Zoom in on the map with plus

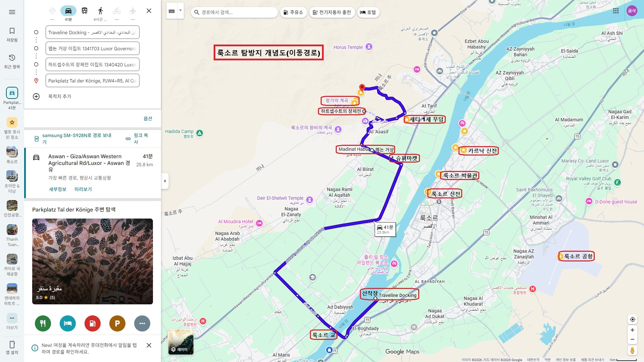tap(632, 330)
